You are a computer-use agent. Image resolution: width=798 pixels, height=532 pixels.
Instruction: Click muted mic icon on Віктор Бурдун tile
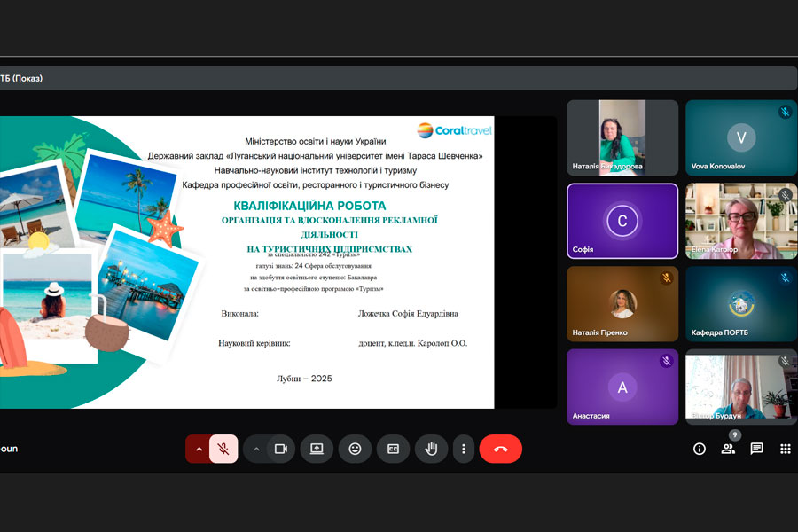click(785, 361)
